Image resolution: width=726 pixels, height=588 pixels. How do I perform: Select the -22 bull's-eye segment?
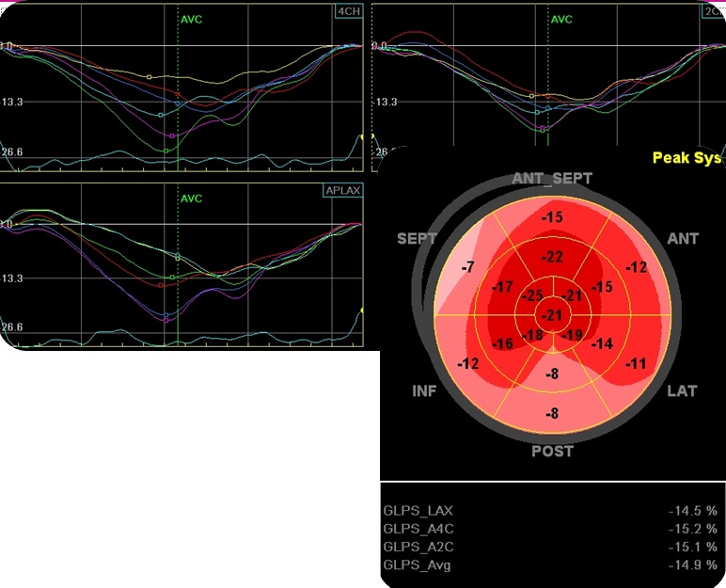[552, 258]
